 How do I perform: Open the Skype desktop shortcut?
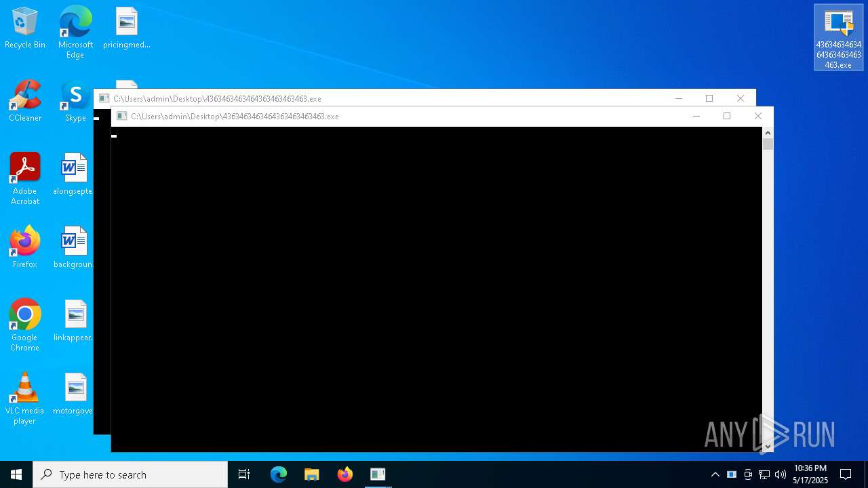(x=75, y=102)
